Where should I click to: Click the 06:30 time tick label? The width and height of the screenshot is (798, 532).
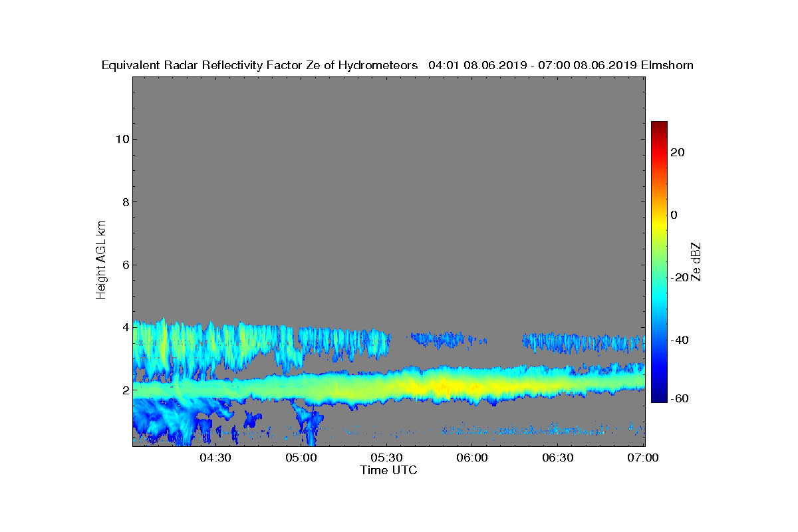point(559,458)
